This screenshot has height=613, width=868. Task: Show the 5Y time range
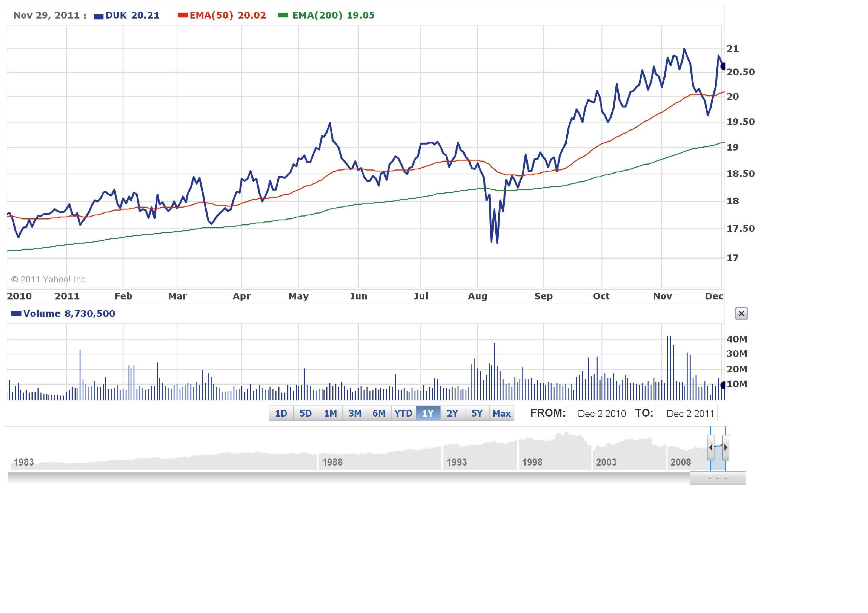(477, 413)
